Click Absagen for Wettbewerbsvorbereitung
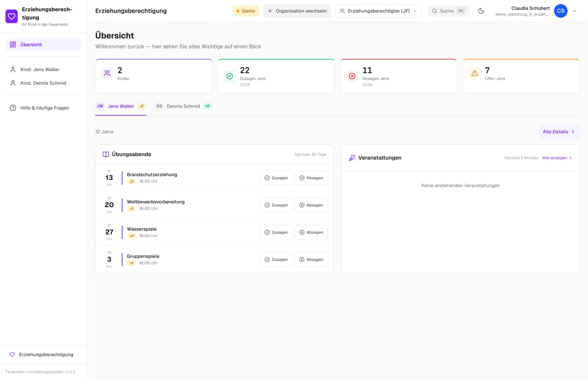 (x=311, y=205)
